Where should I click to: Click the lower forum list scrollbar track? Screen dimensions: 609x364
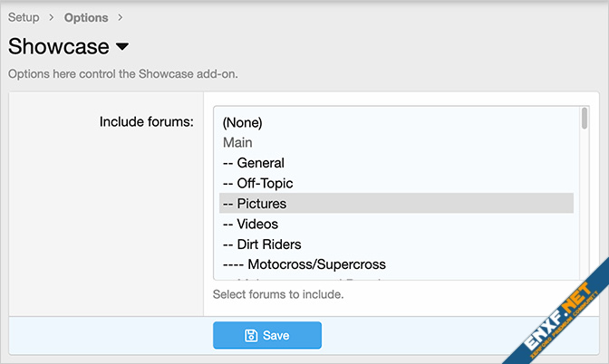pyautogui.click(x=584, y=226)
